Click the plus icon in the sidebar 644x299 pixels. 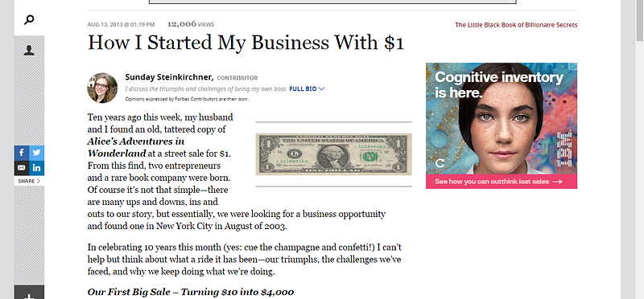click(29, 295)
